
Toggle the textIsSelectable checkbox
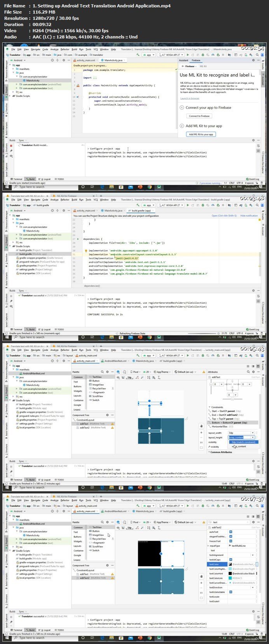pos(231,592)
